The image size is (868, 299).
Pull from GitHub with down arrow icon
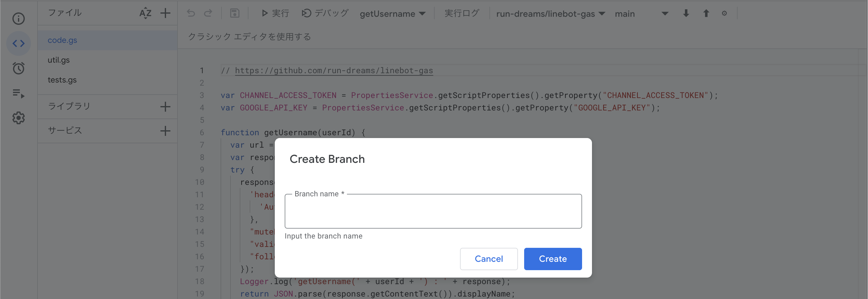(x=686, y=13)
